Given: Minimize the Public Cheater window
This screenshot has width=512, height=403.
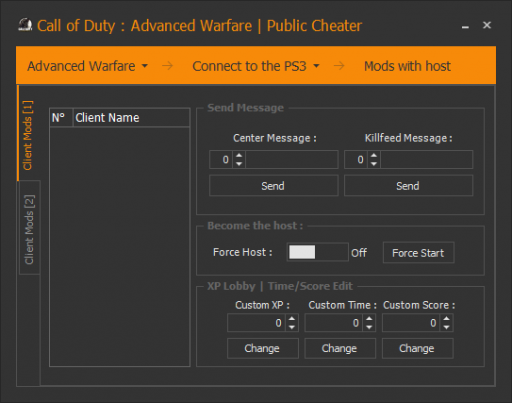Looking at the screenshot, I should (x=465, y=26).
